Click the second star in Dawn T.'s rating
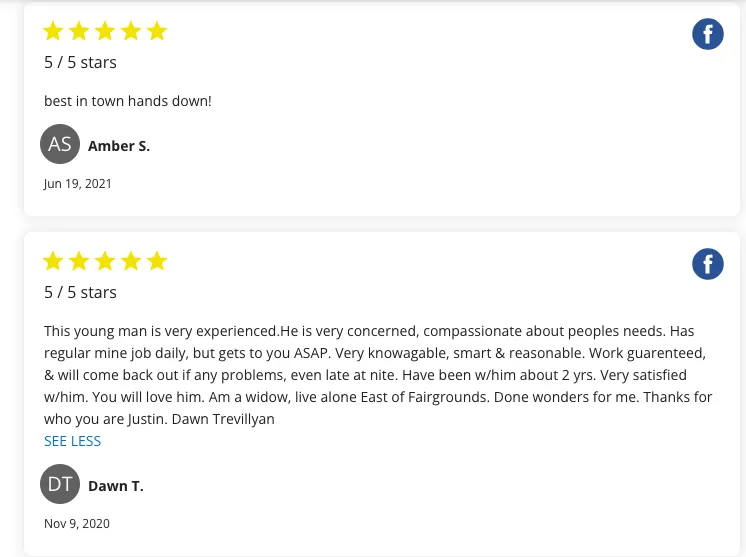Image resolution: width=746 pixels, height=557 pixels. 79,262
